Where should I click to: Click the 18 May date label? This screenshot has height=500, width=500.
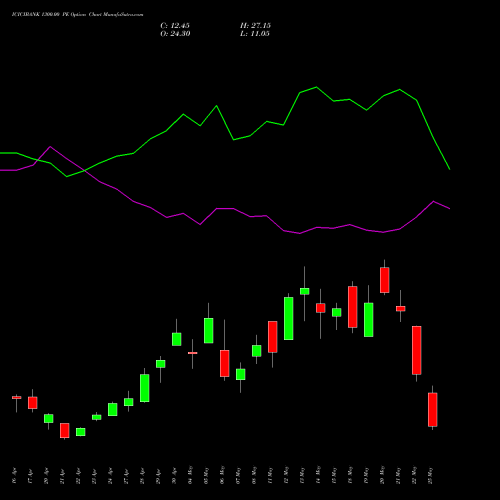click(x=350, y=475)
